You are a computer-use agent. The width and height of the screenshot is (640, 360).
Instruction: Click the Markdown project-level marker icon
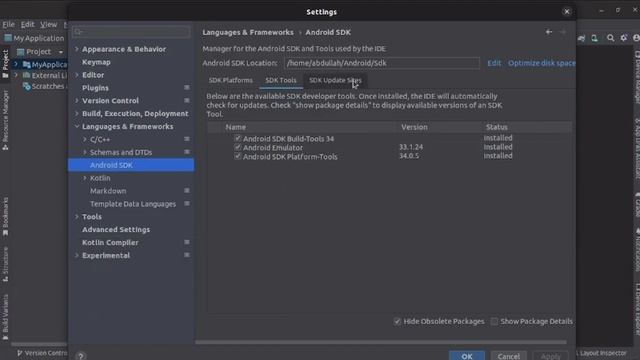[x=187, y=191]
